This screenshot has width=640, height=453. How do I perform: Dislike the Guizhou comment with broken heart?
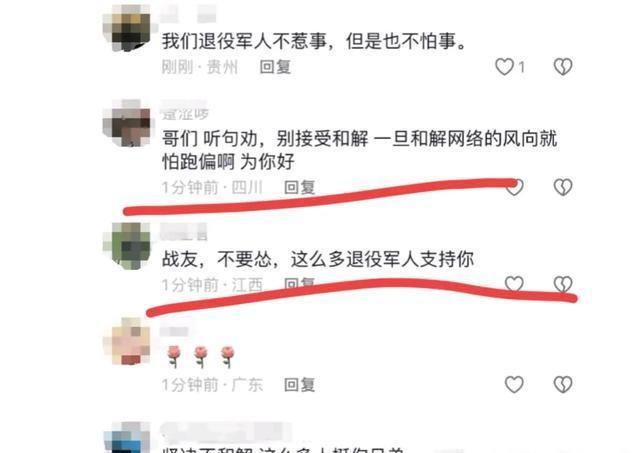563,67
